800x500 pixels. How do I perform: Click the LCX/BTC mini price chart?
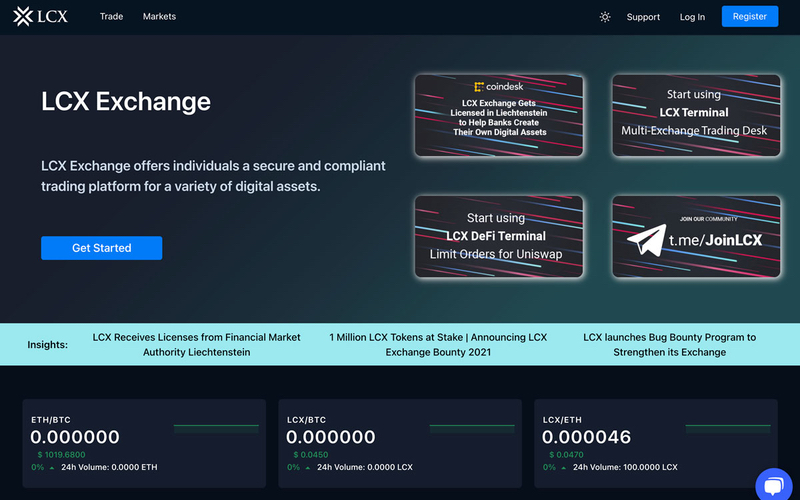[472, 429]
